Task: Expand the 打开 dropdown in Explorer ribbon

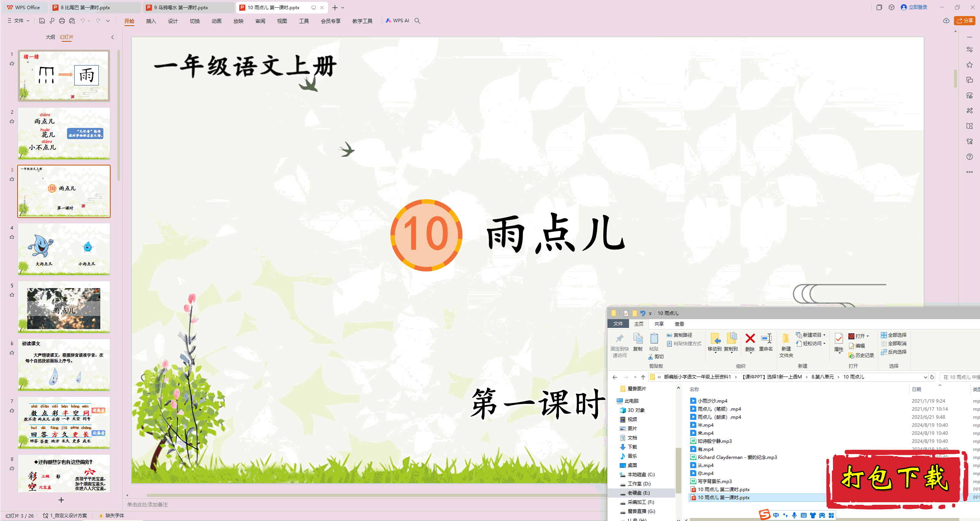Action: [867, 336]
